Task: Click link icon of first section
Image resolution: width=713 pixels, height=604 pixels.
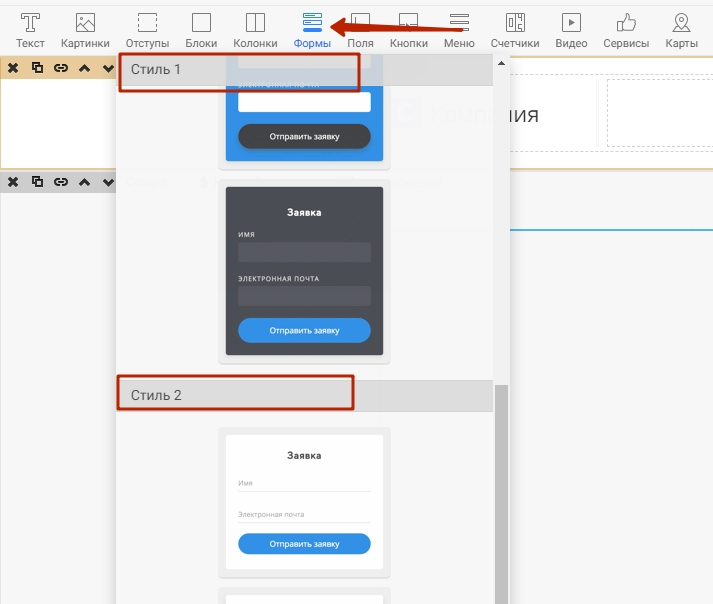Action: (x=61, y=68)
